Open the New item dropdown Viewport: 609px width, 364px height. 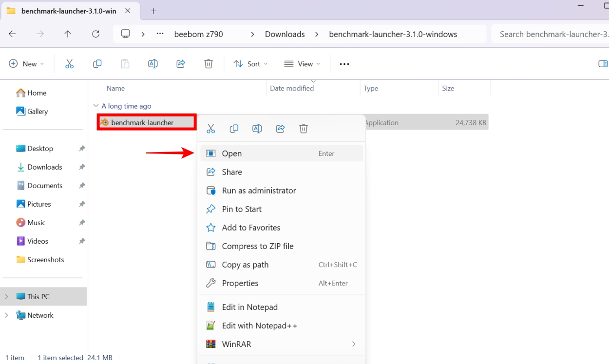(27, 64)
